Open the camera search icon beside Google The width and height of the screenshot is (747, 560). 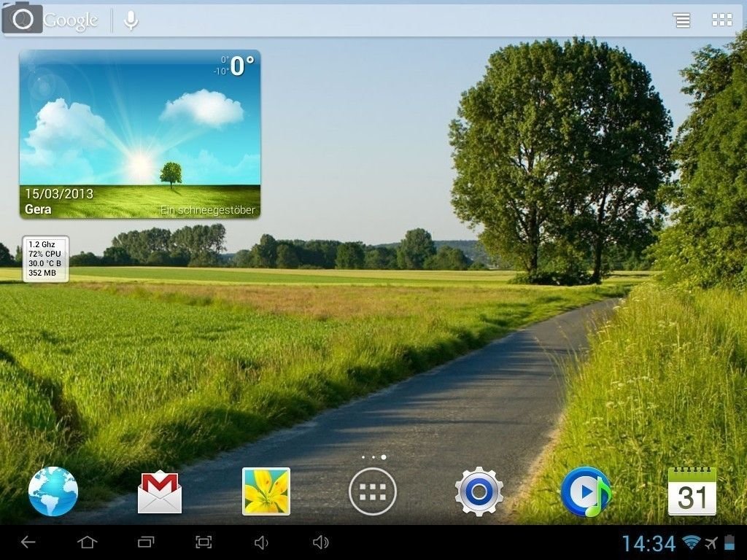pyautogui.click(x=23, y=19)
